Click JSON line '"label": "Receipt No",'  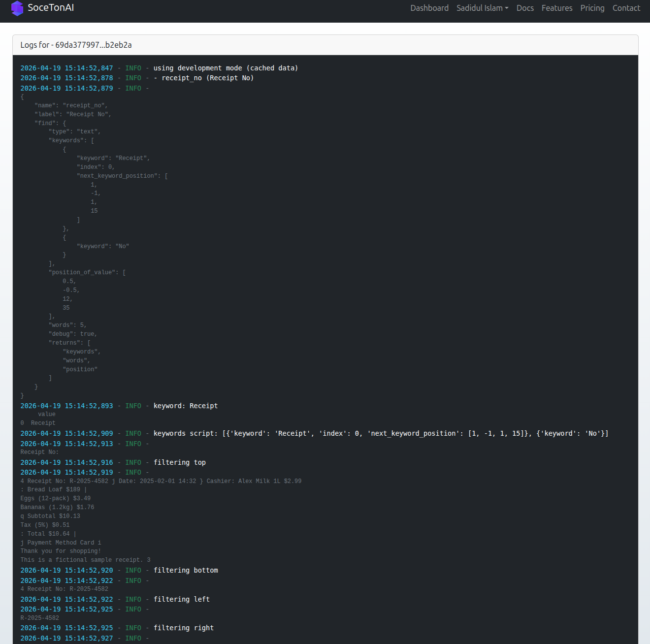click(x=73, y=114)
